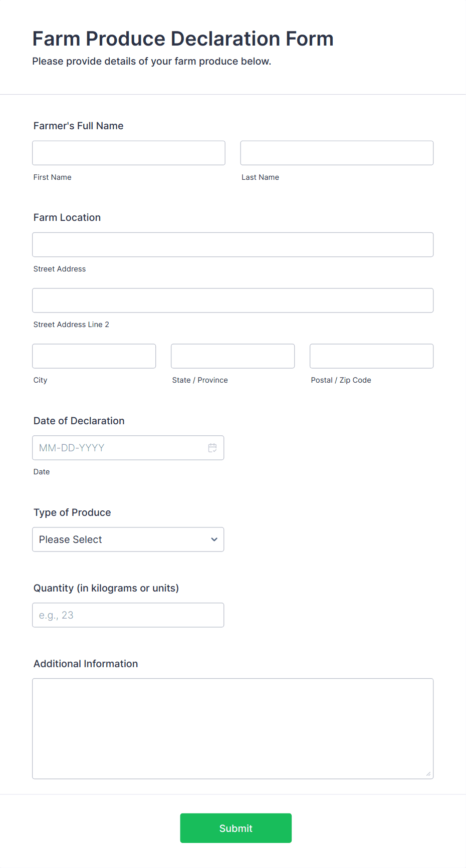Click the Quantity (in kilograms or units) label

tap(106, 588)
